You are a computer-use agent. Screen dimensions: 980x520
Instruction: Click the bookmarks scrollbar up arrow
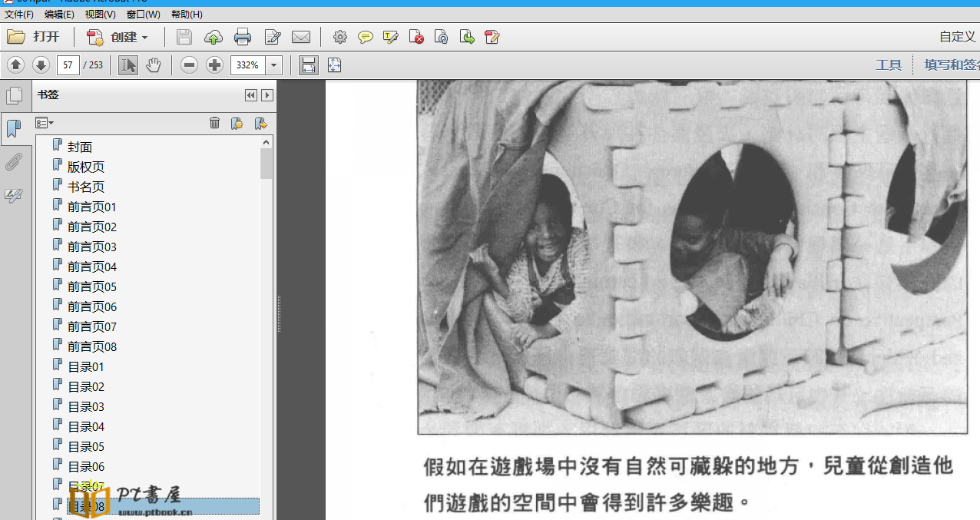click(267, 142)
